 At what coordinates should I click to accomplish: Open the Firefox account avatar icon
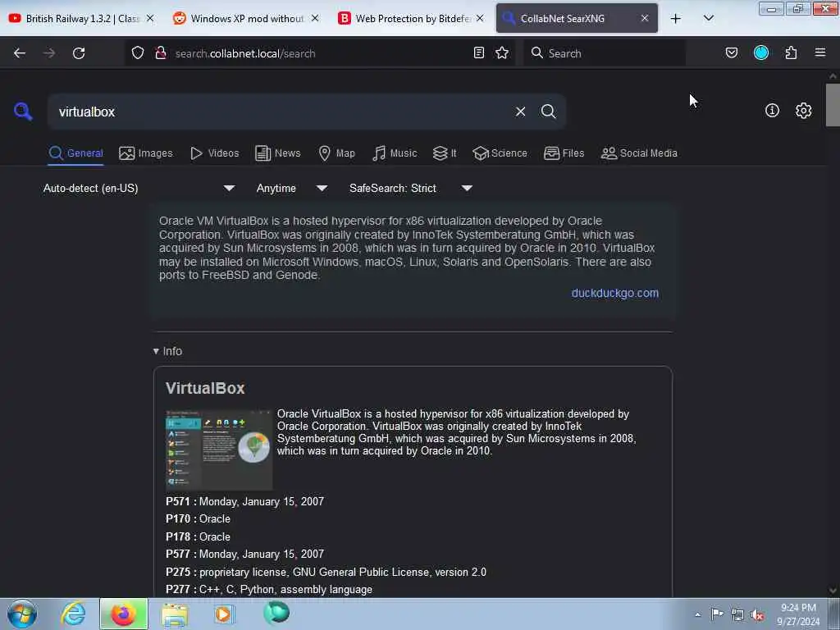(760, 53)
